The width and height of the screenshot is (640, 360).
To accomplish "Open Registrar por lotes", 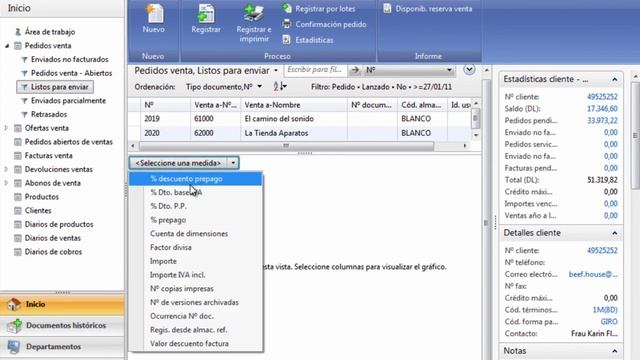I will (x=319, y=9).
